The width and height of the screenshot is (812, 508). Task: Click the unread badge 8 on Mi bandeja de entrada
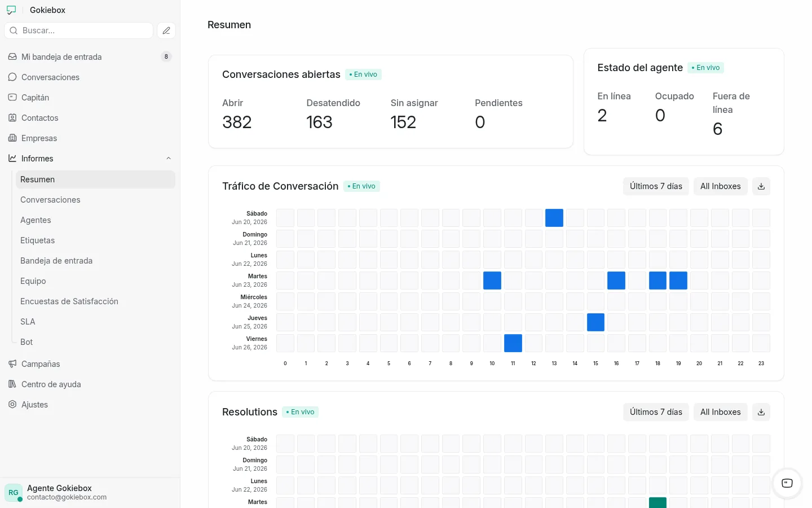[x=166, y=56]
